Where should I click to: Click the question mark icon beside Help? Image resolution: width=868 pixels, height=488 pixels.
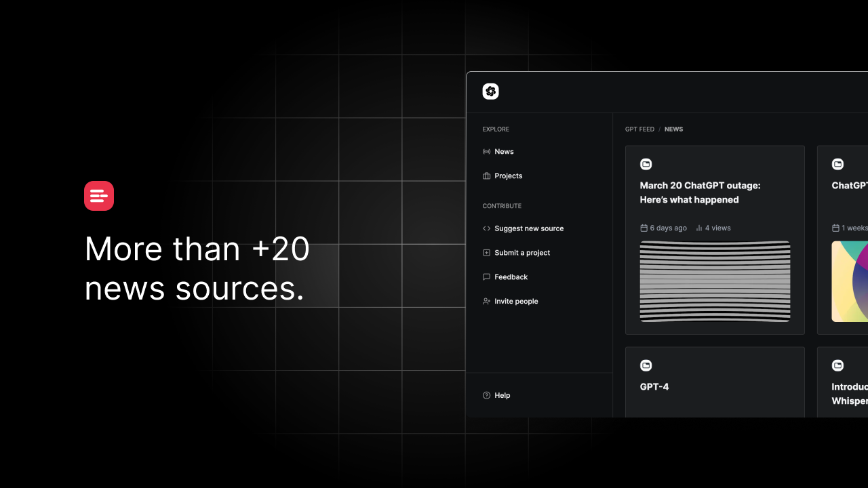pos(486,396)
